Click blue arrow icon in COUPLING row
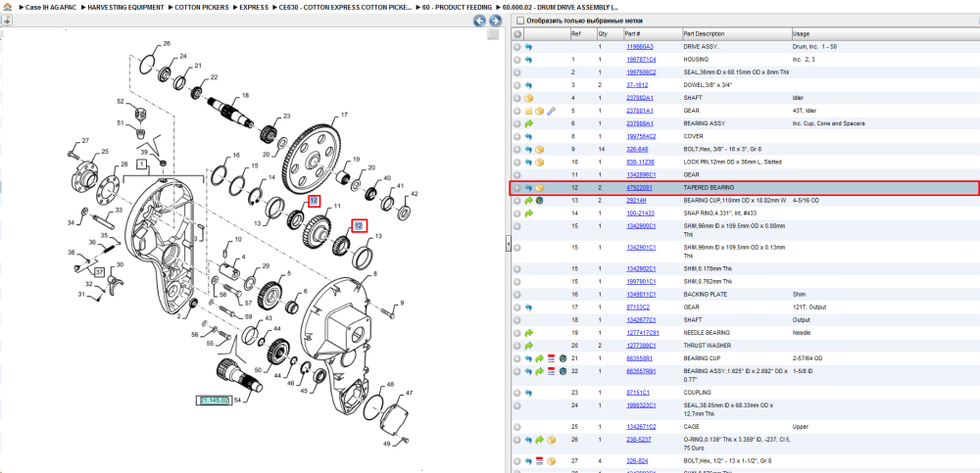This screenshot has height=473, width=980. [x=528, y=393]
